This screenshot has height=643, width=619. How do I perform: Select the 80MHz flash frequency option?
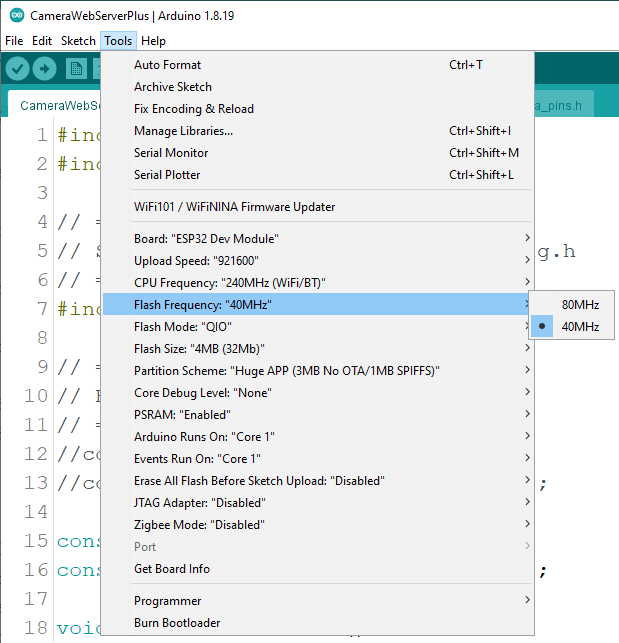coord(571,305)
